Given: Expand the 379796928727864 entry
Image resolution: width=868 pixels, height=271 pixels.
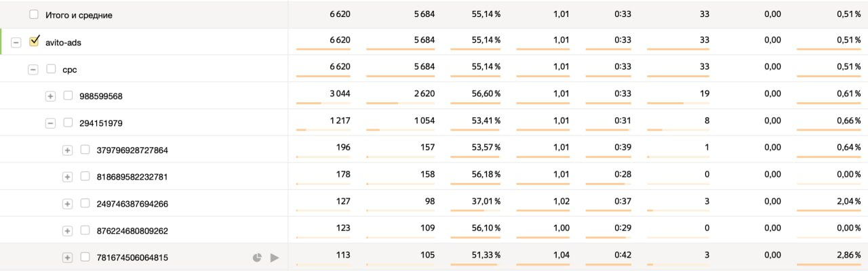Looking at the screenshot, I should 67,150.
